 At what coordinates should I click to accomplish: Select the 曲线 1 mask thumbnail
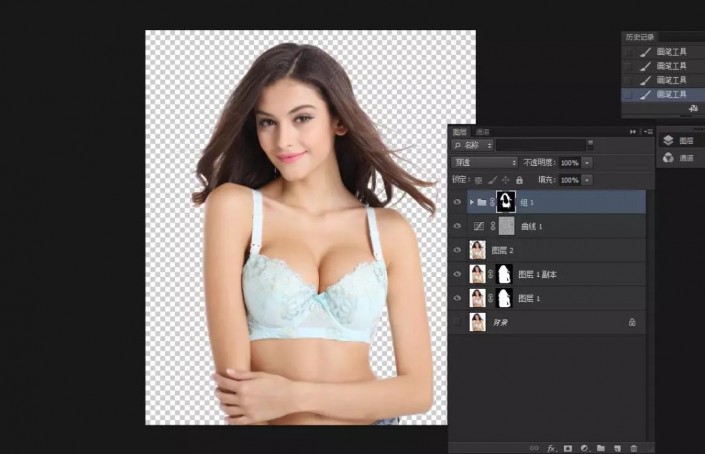507,226
